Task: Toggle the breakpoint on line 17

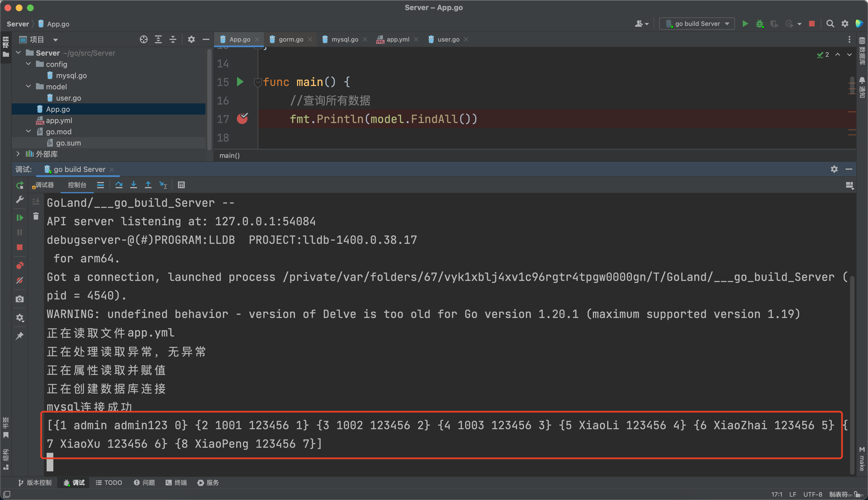Action: tap(242, 119)
